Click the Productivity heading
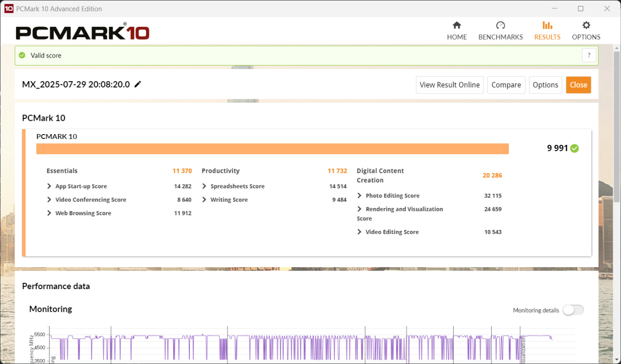The image size is (621, 364). [221, 171]
